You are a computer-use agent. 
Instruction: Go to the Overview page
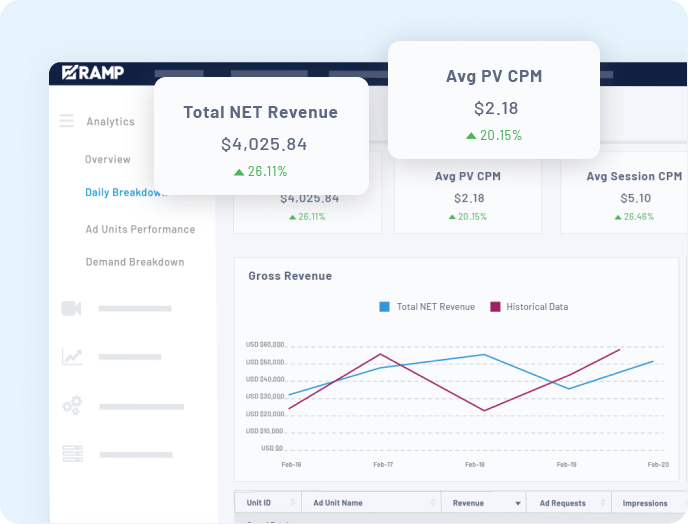[108, 159]
